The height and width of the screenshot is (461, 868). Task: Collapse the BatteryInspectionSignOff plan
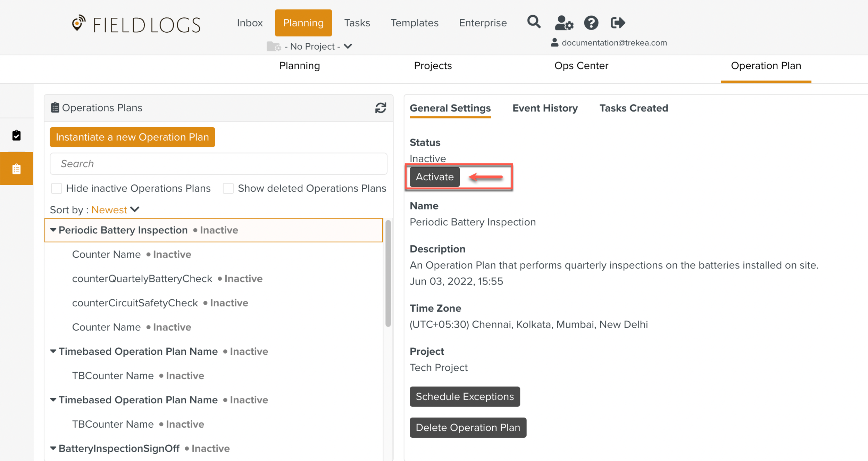click(53, 448)
